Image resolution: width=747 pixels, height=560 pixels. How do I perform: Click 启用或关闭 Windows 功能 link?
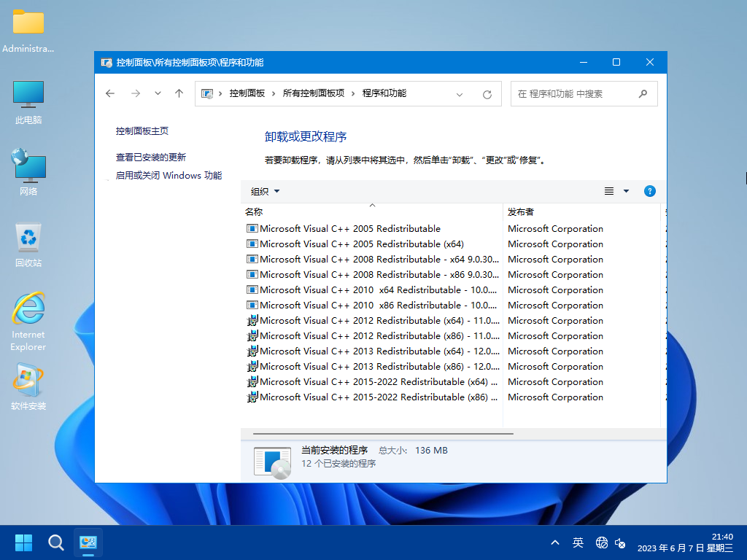pos(169,176)
